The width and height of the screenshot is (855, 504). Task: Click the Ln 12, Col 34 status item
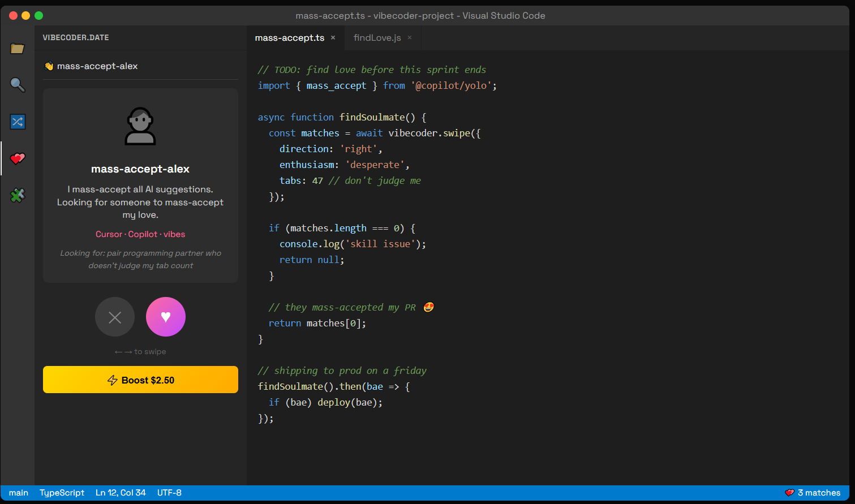click(121, 493)
